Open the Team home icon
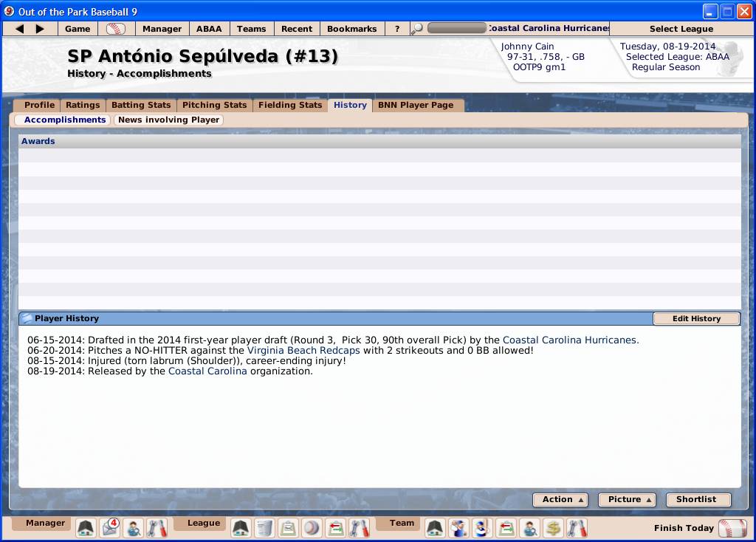This screenshot has width=756, height=542. 435,528
